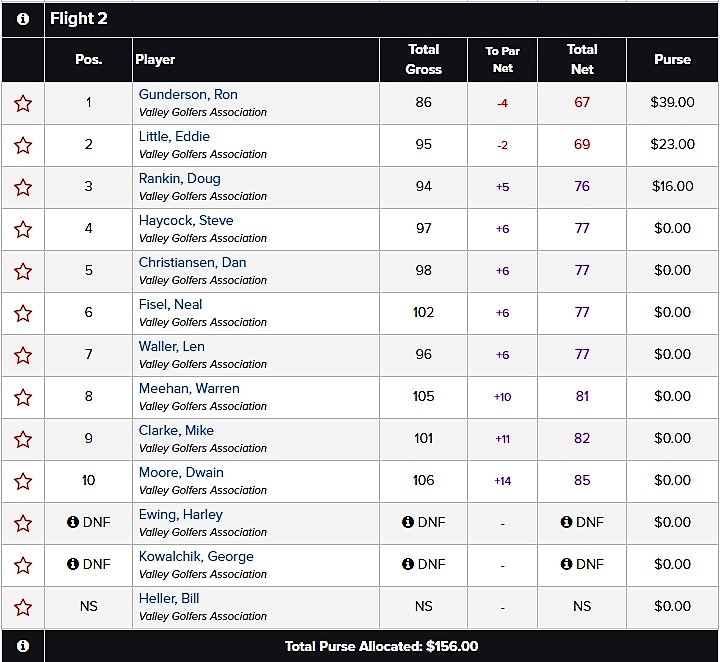Sort by Total Gross column header
Screen dimensions: 720x662
pos(423,60)
